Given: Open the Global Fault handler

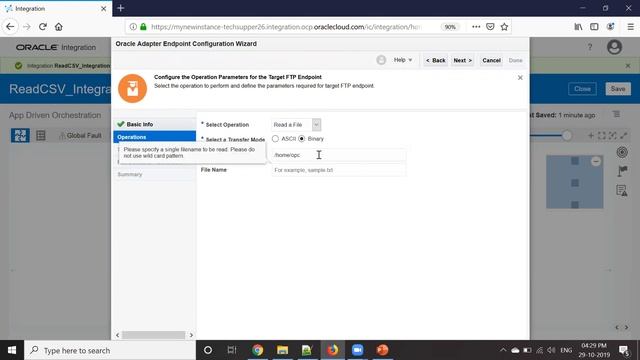Looking at the screenshot, I should [x=80, y=136].
